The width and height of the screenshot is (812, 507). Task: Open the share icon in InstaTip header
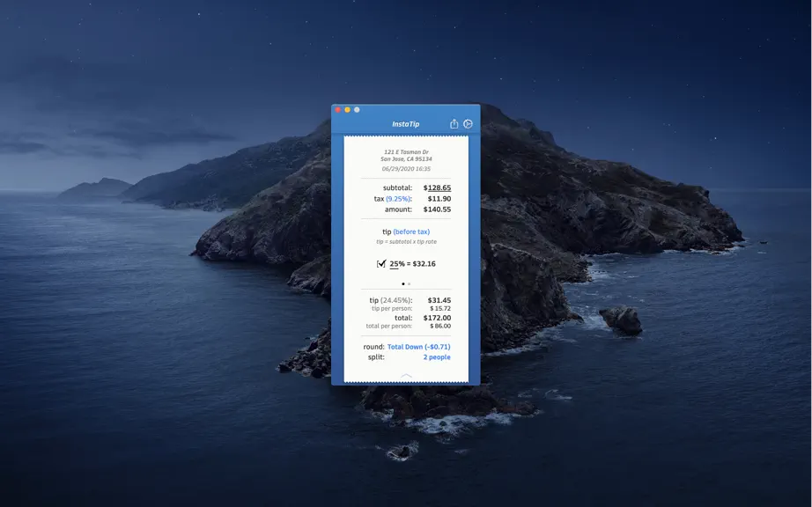(x=454, y=123)
